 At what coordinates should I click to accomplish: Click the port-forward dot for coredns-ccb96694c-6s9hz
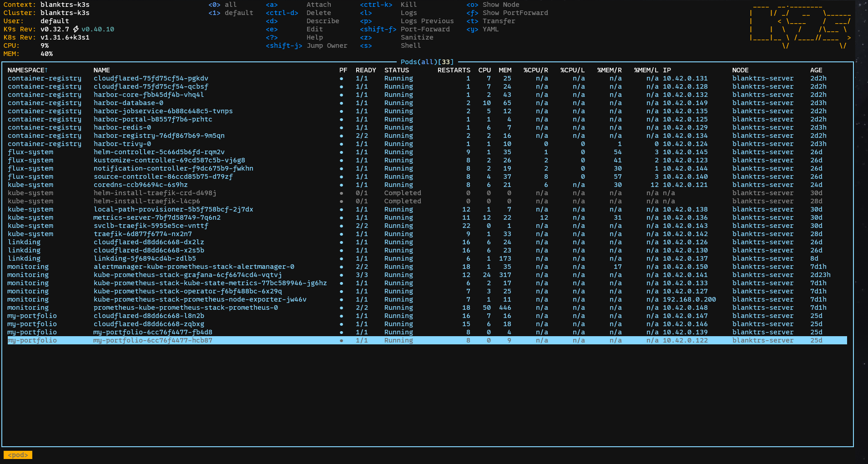[x=341, y=185]
